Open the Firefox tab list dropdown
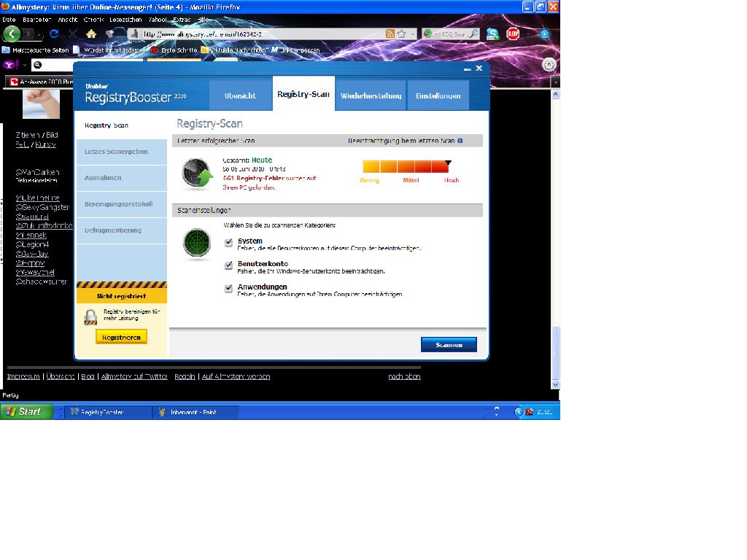Image resolution: width=747 pixels, height=560 pixels. [555, 82]
